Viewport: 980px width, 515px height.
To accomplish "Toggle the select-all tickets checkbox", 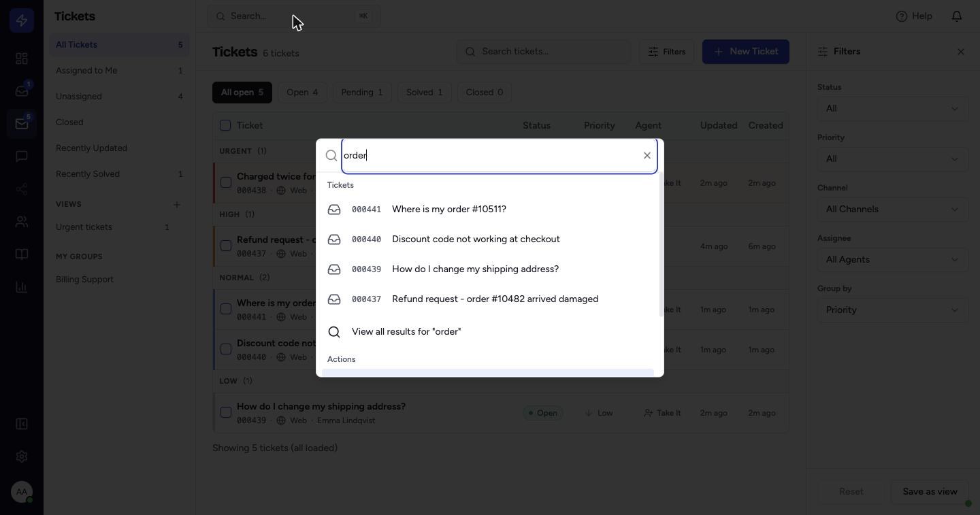I will click(225, 125).
